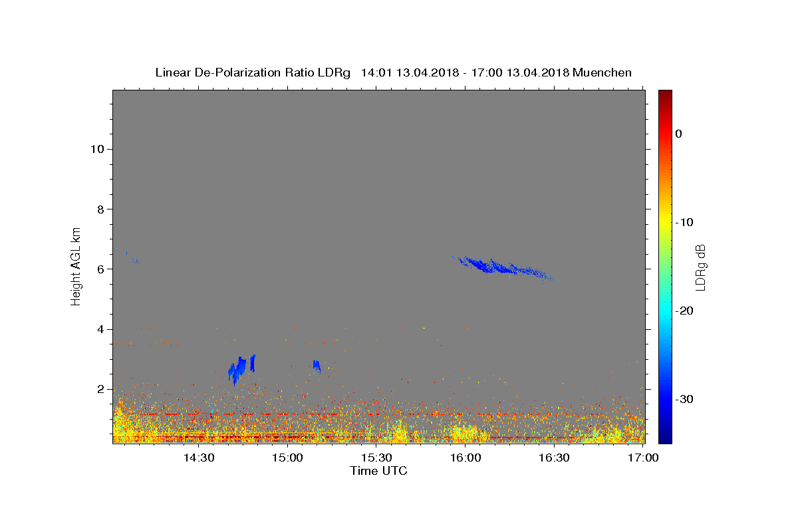
Task: Click the colorbar value label -20
Action: pyautogui.click(x=684, y=311)
